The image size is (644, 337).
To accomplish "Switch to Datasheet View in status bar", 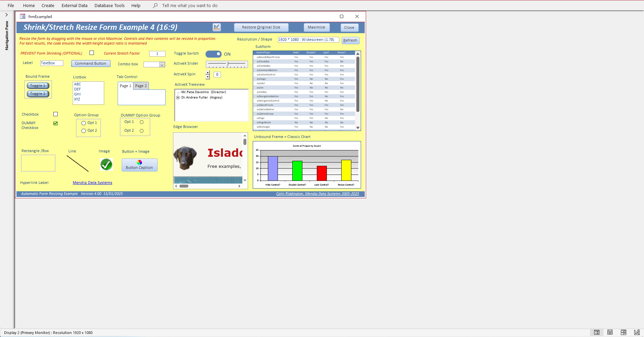I will pyautogui.click(x=610, y=332).
